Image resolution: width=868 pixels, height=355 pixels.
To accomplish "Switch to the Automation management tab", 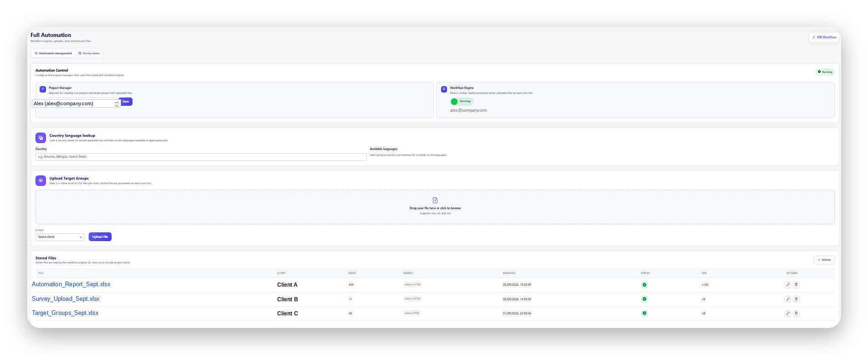I will pyautogui.click(x=53, y=53).
